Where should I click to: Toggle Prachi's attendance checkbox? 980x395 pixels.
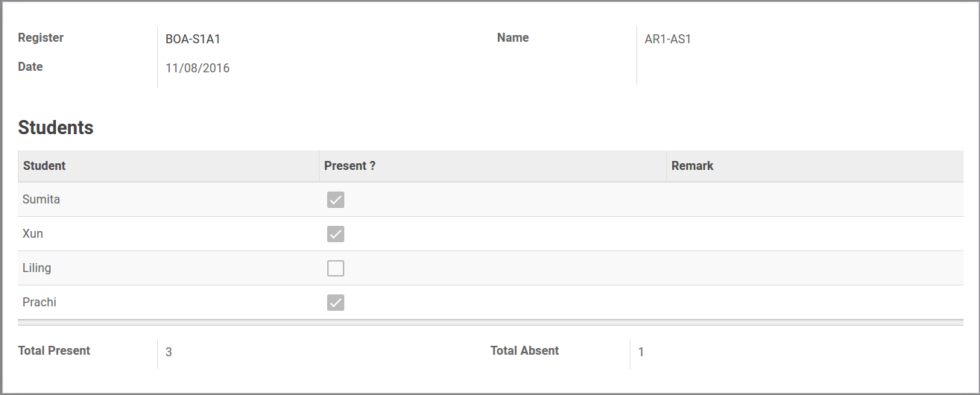pyautogui.click(x=335, y=303)
